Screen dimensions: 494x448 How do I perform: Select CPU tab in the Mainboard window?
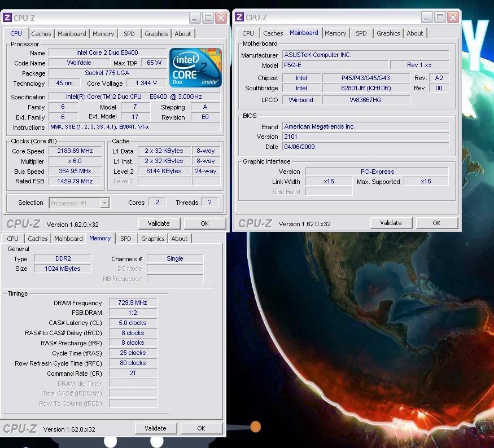(248, 33)
